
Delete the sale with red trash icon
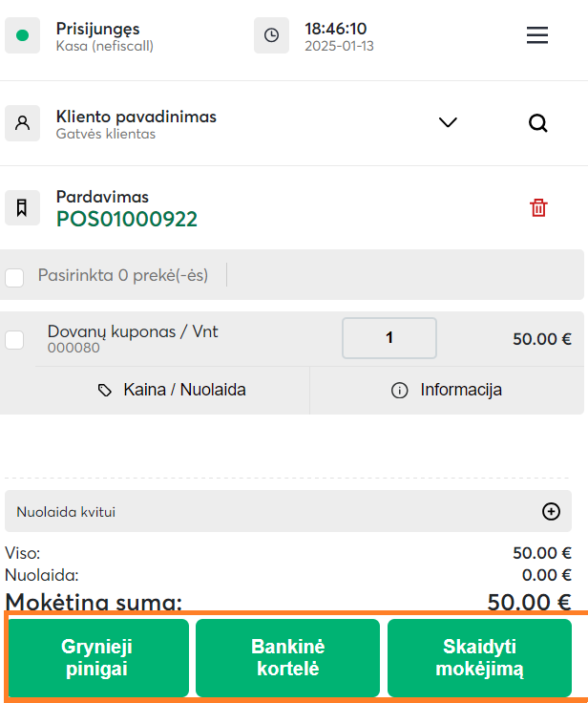[539, 207]
